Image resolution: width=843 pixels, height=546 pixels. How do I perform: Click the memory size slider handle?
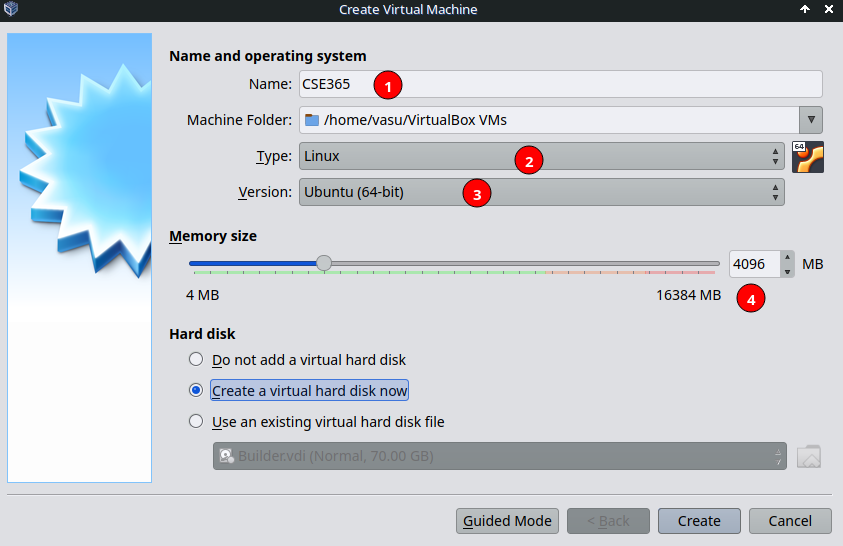[323, 263]
